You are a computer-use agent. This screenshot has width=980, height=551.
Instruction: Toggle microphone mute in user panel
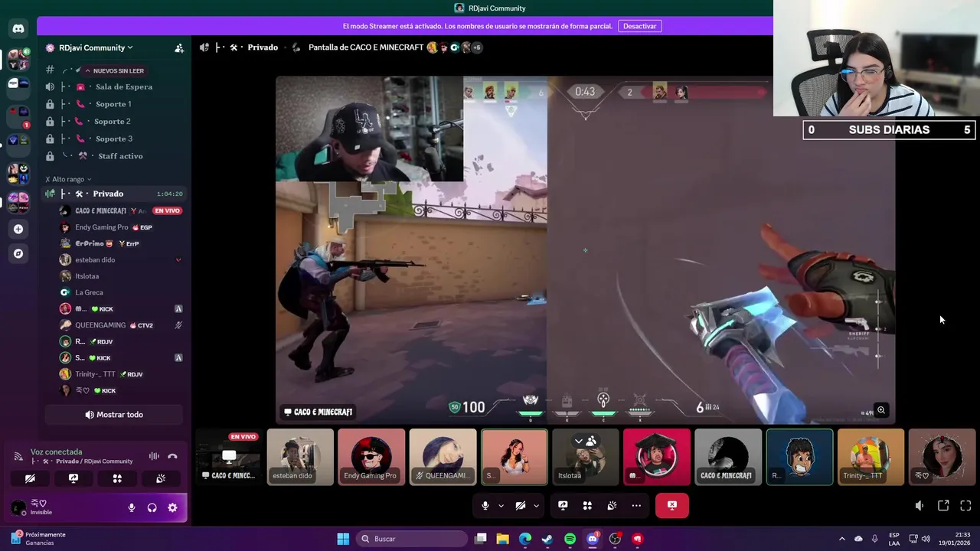pyautogui.click(x=132, y=507)
